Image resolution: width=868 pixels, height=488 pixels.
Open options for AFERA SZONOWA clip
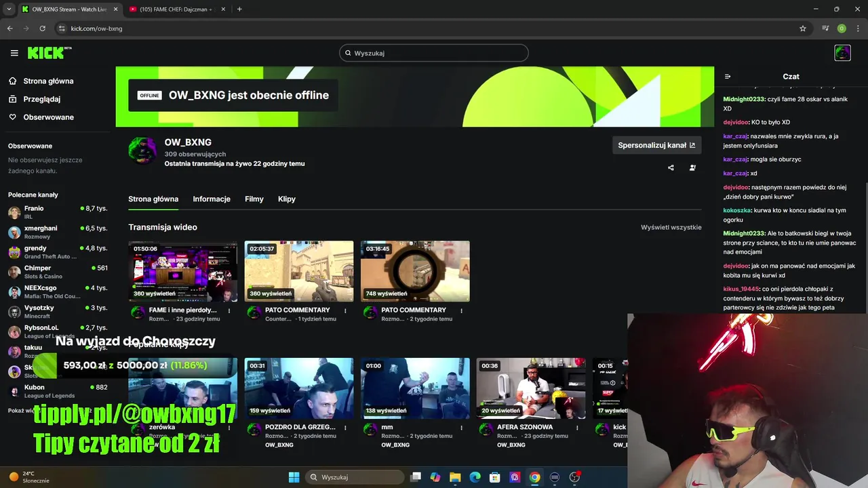coord(577,428)
